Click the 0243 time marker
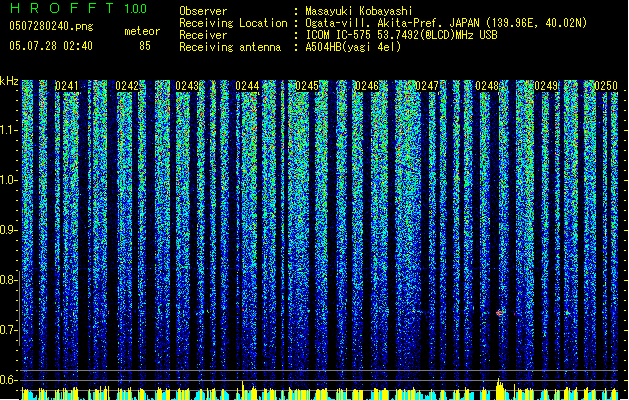Screen dimensions: 629x400 point(187,86)
